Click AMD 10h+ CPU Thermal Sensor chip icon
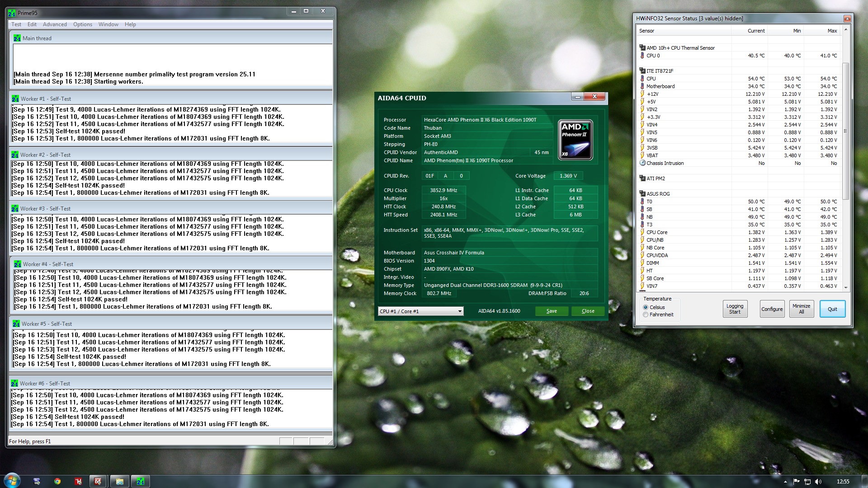 642,47
